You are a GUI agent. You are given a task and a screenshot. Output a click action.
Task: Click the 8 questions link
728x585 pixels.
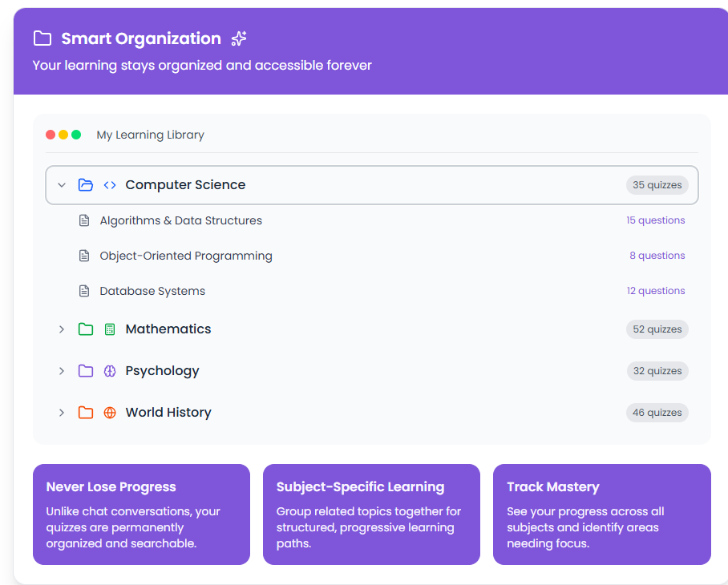[x=657, y=256]
